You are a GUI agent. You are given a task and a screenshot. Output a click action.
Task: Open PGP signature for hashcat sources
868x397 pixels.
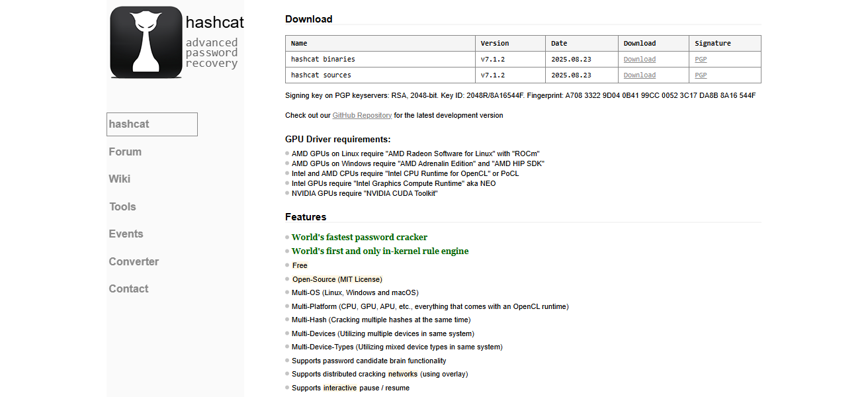(x=701, y=75)
